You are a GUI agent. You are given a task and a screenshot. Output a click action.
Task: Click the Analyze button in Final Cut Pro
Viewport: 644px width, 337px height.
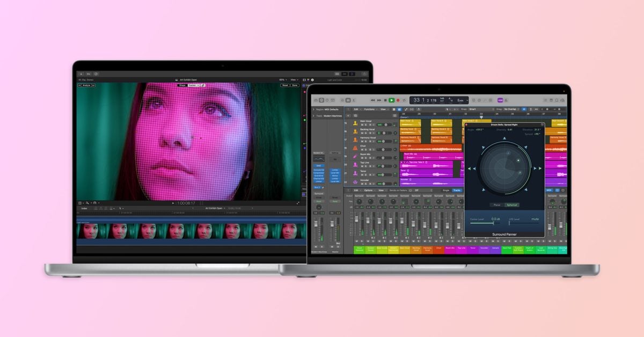pos(86,85)
